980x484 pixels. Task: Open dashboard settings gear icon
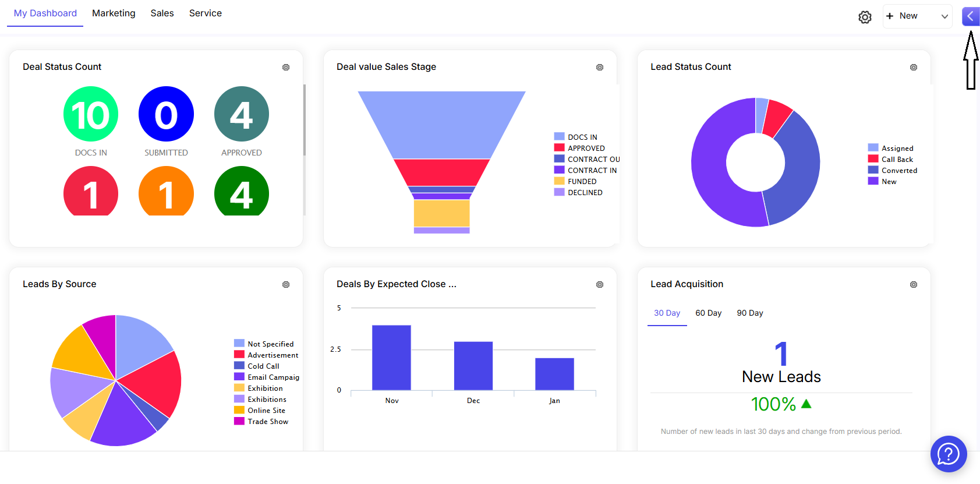865,17
